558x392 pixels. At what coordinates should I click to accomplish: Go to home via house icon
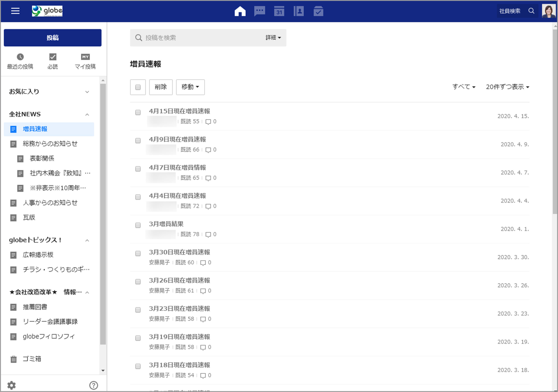click(240, 11)
